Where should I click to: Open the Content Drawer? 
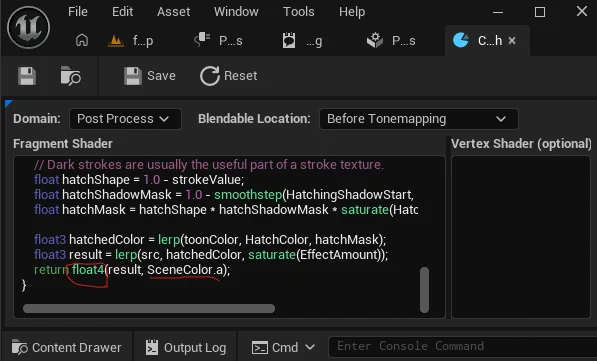point(67,347)
